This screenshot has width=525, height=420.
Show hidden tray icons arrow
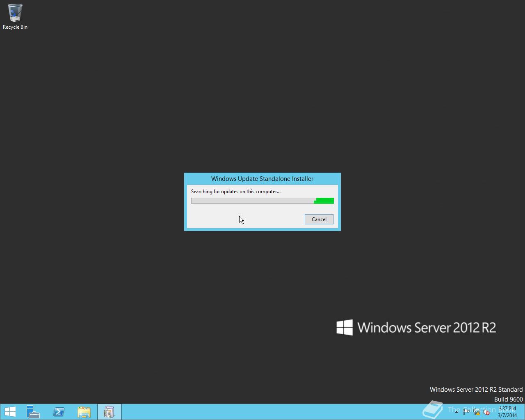[457, 412]
